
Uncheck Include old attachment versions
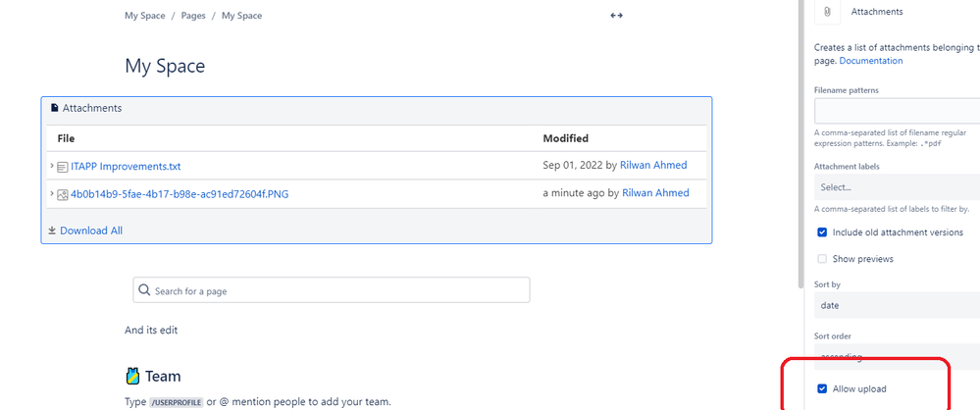click(x=822, y=232)
